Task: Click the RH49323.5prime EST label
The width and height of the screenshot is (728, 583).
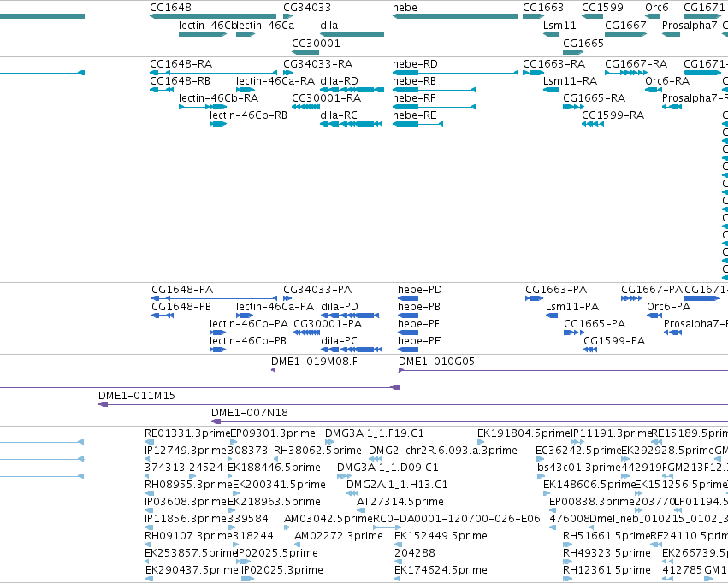Action: (607, 553)
